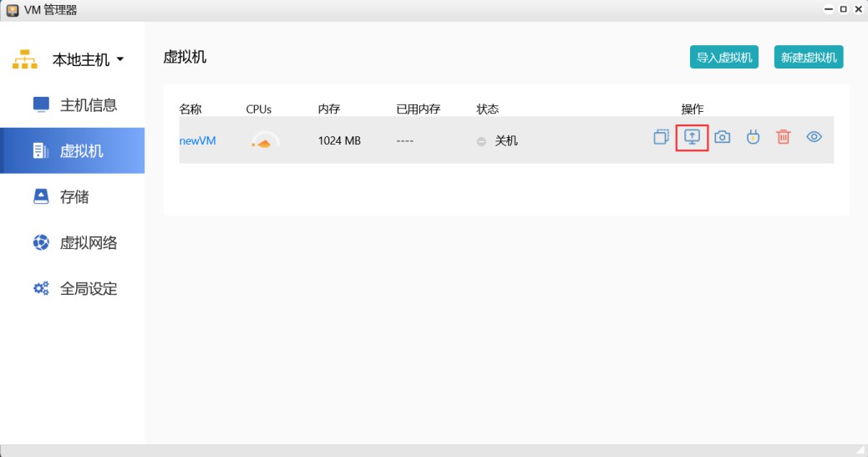This screenshot has width=868, height=457.
Task: Click the clone VM icon for newVM
Action: [x=661, y=137]
